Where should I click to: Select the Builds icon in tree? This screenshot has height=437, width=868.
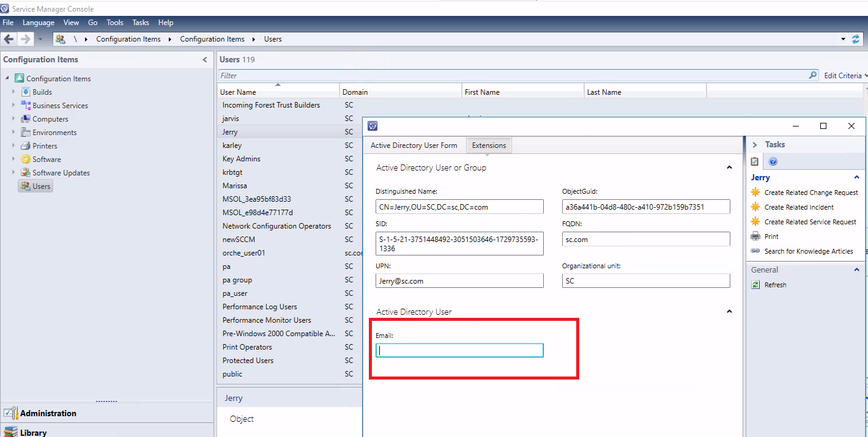pyautogui.click(x=26, y=92)
